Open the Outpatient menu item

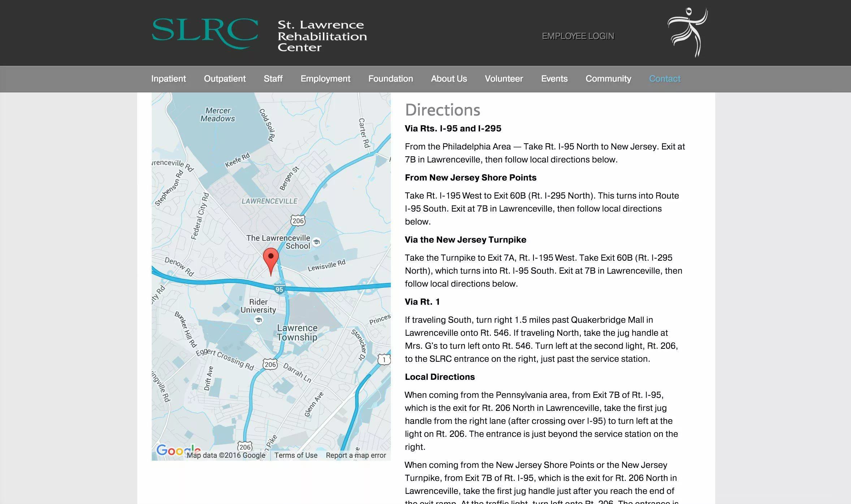225,79
